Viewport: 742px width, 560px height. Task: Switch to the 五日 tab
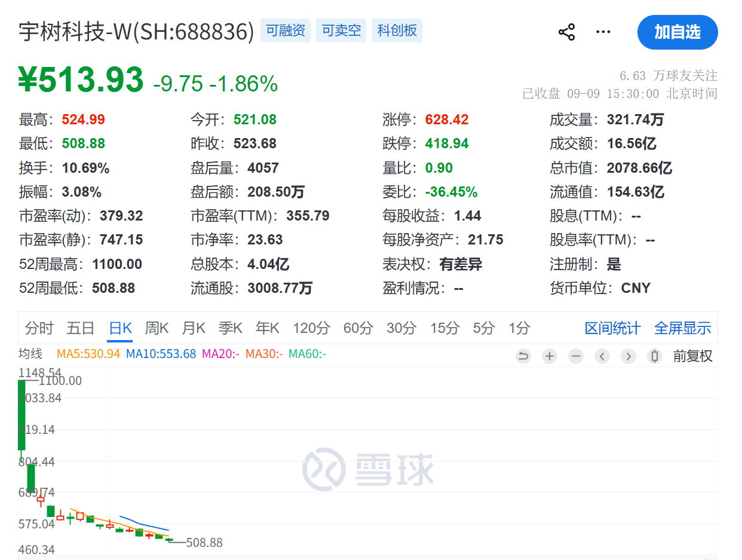point(81,328)
